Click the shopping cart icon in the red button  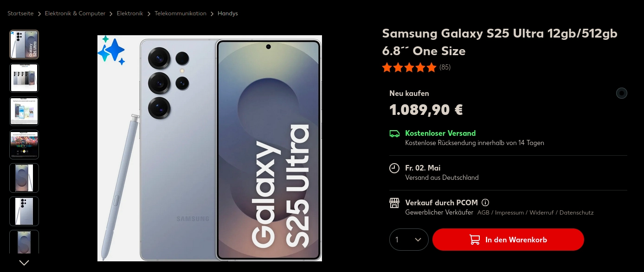(475, 240)
